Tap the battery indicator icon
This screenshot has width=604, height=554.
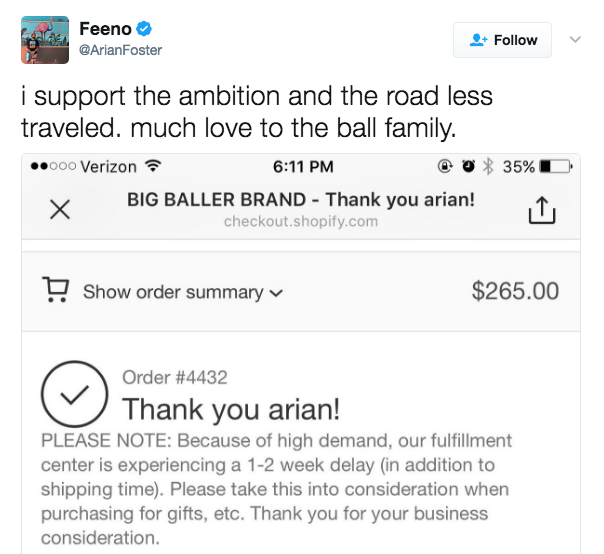pos(555,166)
